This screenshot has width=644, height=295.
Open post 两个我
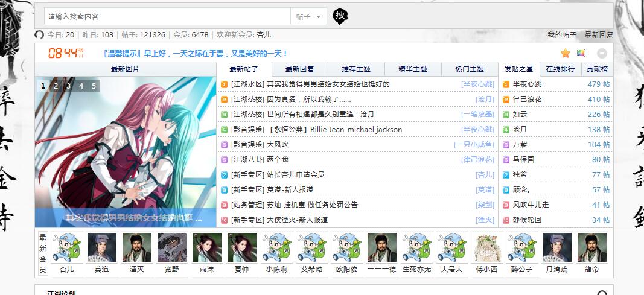click(278, 159)
